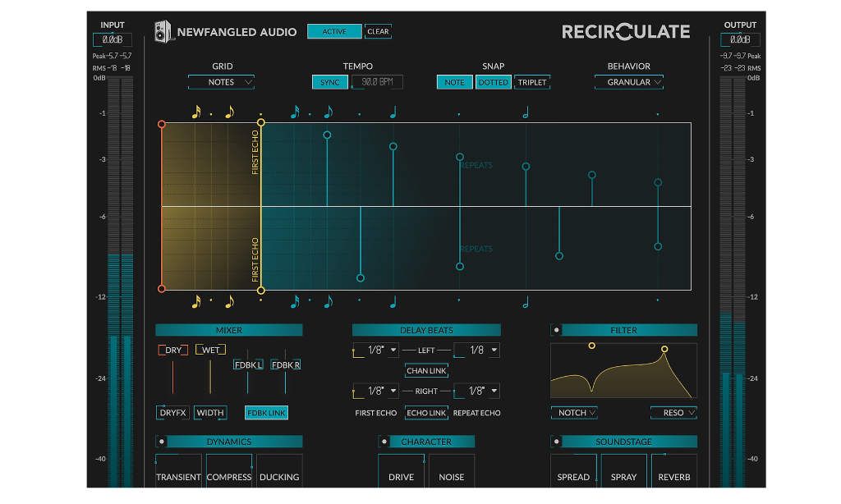Select the upper echo node under the half note
Viewport: 841px width, 504px height.
click(x=526, y=167)
